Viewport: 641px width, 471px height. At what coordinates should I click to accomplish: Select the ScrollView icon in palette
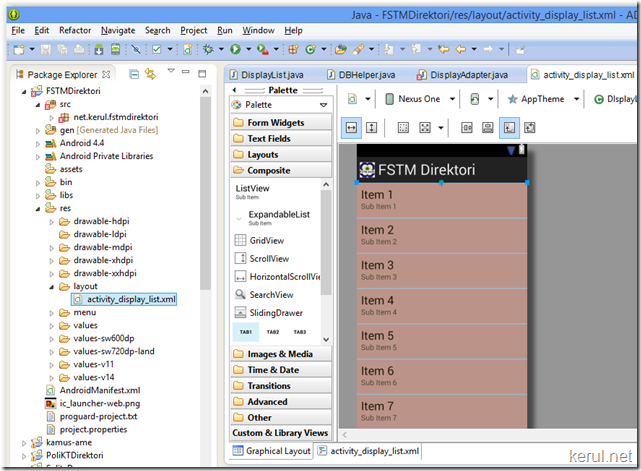tap(240, 258)
